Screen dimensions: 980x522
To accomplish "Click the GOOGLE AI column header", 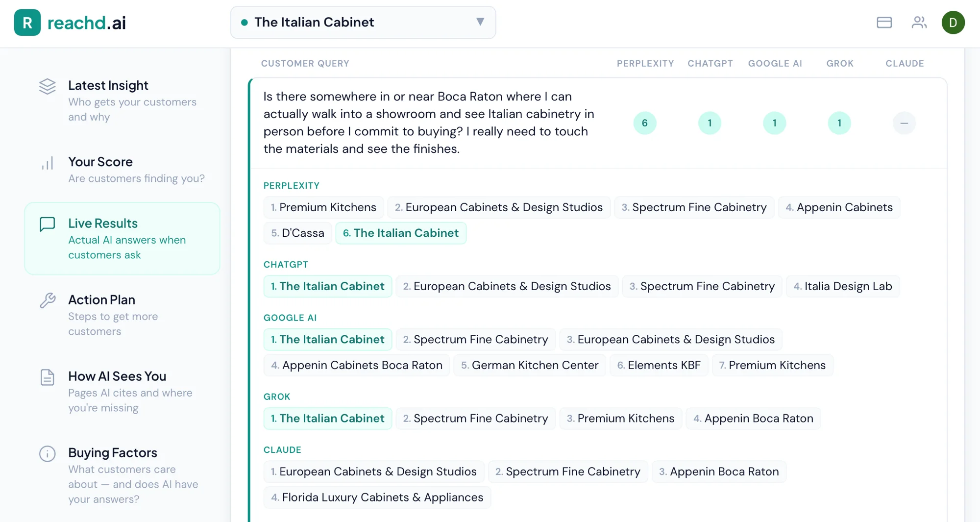I will (775, 64).
